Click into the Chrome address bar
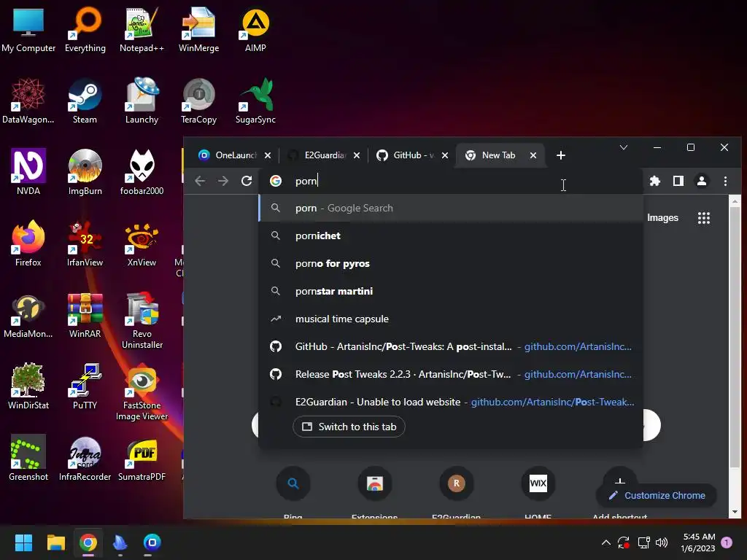Image resolution: width=747 pixels, height=560 pixels. tap(450, 181)
